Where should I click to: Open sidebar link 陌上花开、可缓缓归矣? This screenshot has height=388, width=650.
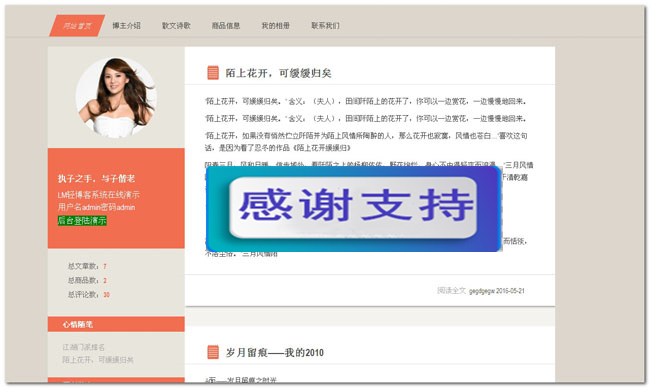[98, 360]
